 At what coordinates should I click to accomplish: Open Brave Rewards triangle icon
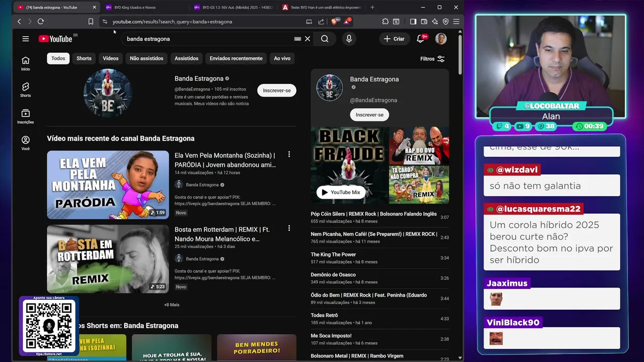click(x=347, y=22)
